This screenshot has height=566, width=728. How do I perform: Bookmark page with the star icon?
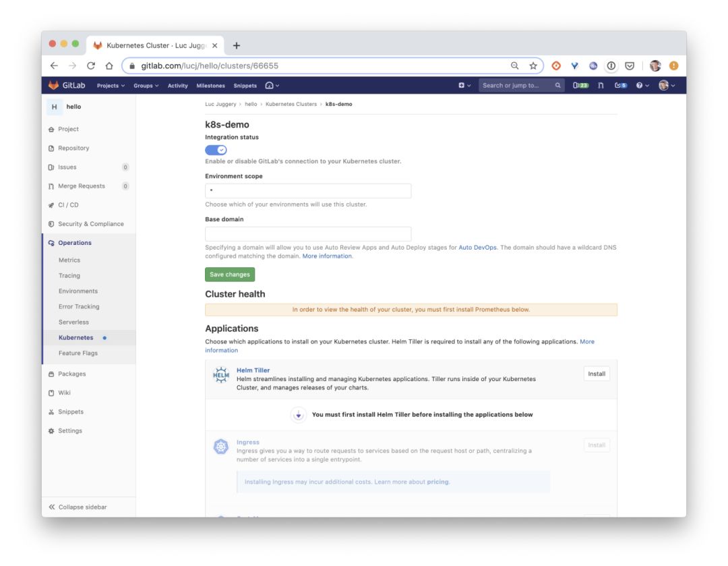[x=533, y=65]
